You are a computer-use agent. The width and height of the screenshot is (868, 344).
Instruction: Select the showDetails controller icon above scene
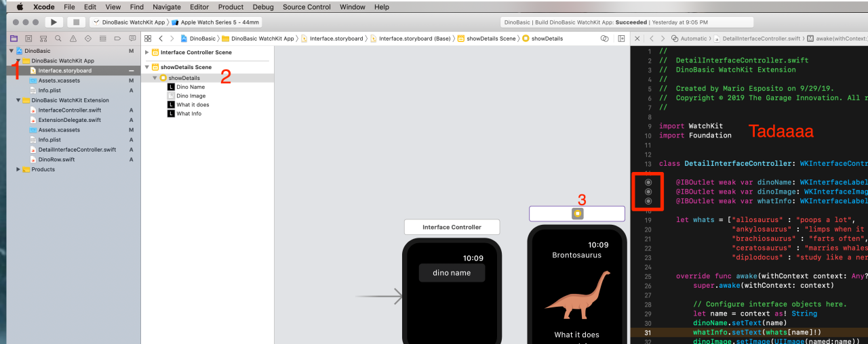coord(577,213)
